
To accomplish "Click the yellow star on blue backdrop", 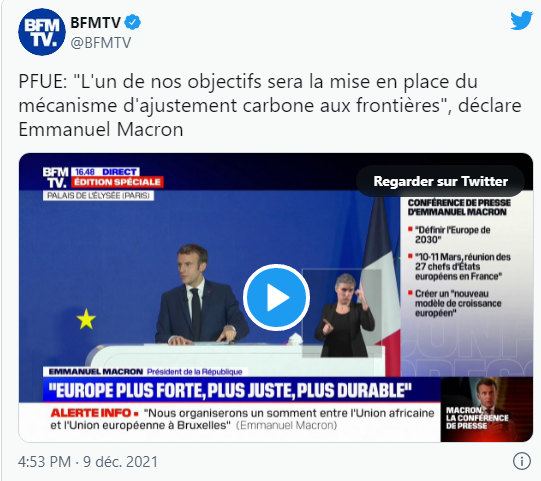I will (x=86, y=319).
